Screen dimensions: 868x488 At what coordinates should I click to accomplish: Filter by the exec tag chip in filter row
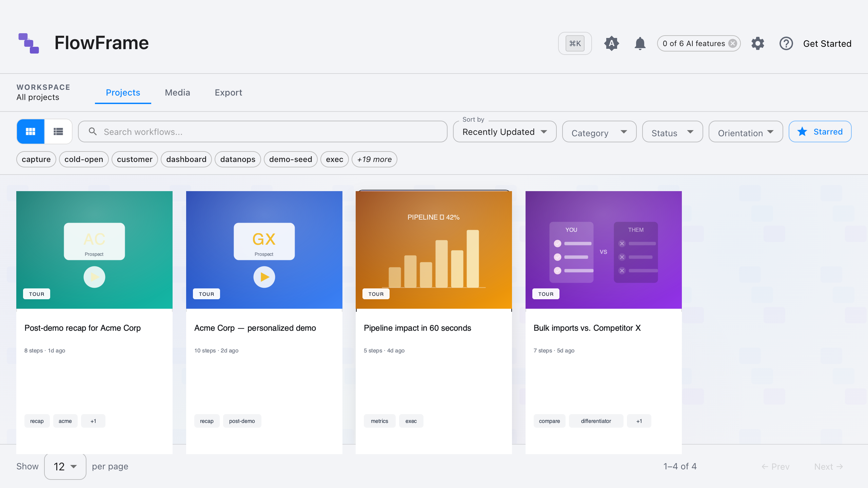[335, 159]
